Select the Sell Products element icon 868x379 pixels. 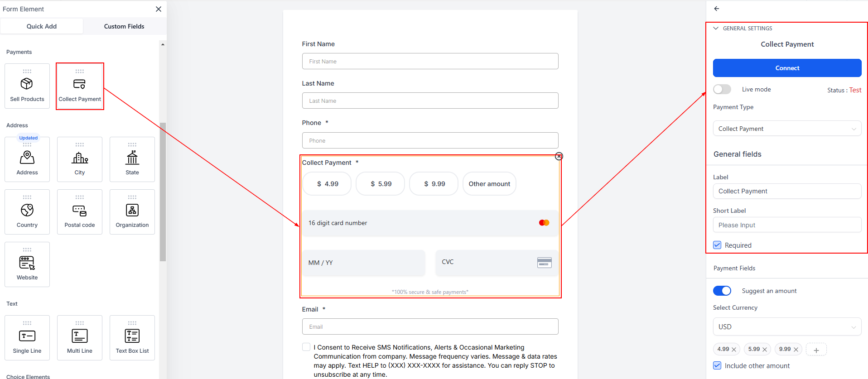[x=27, y=84]
